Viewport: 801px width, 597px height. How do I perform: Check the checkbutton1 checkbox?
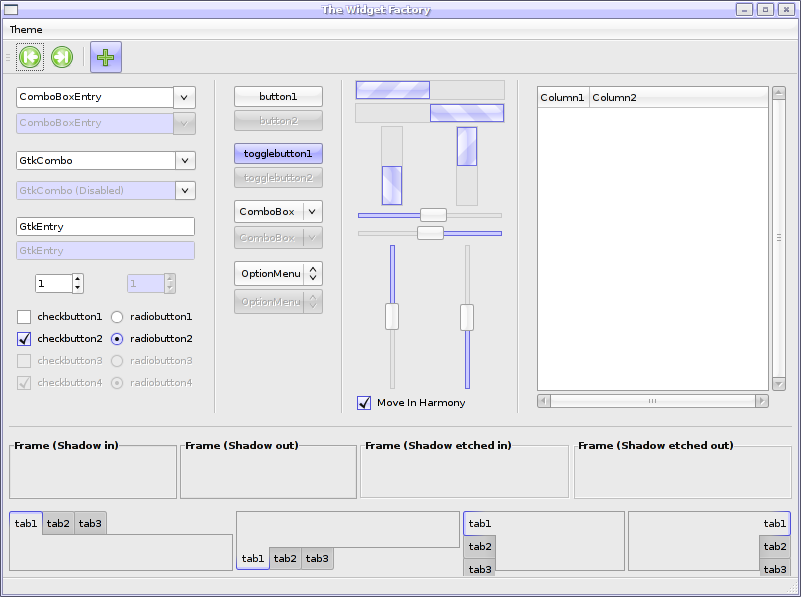pyautogui.click(x=24, y=317)
